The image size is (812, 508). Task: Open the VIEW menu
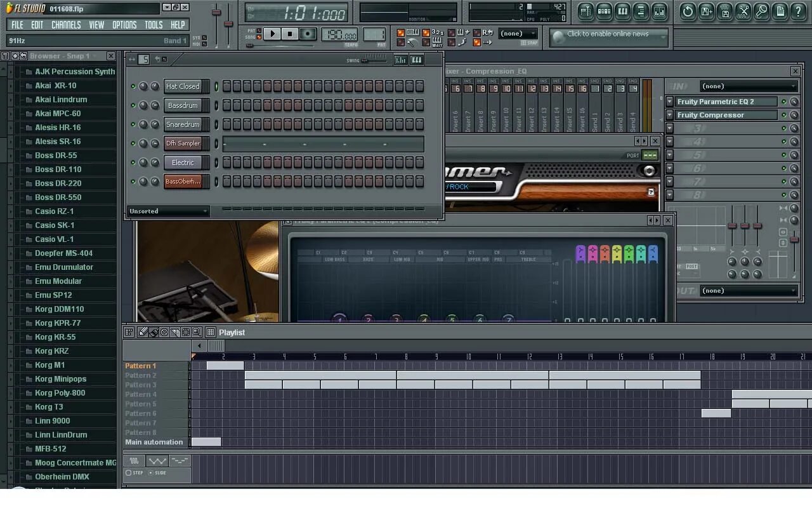coord(96,25)
